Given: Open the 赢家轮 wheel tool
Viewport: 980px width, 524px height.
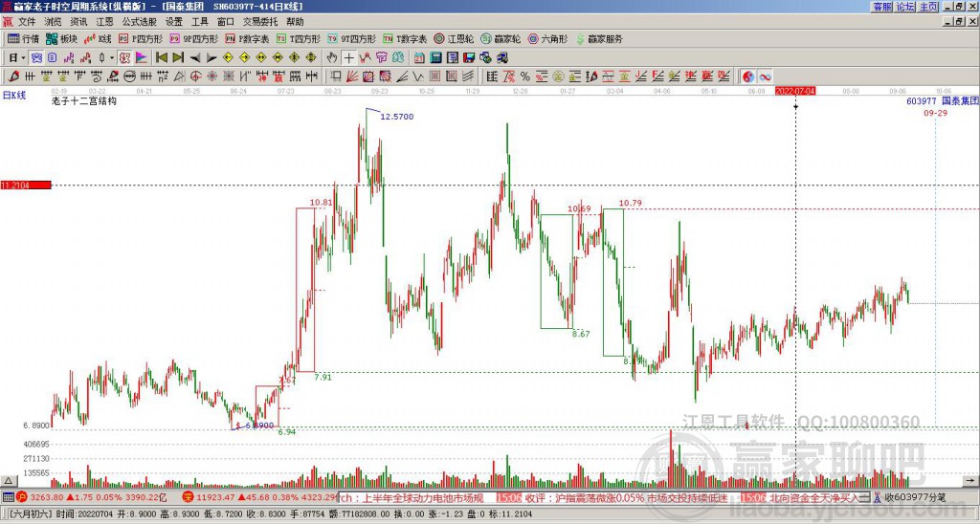Looking at the screenshot, I should point(501,38).
